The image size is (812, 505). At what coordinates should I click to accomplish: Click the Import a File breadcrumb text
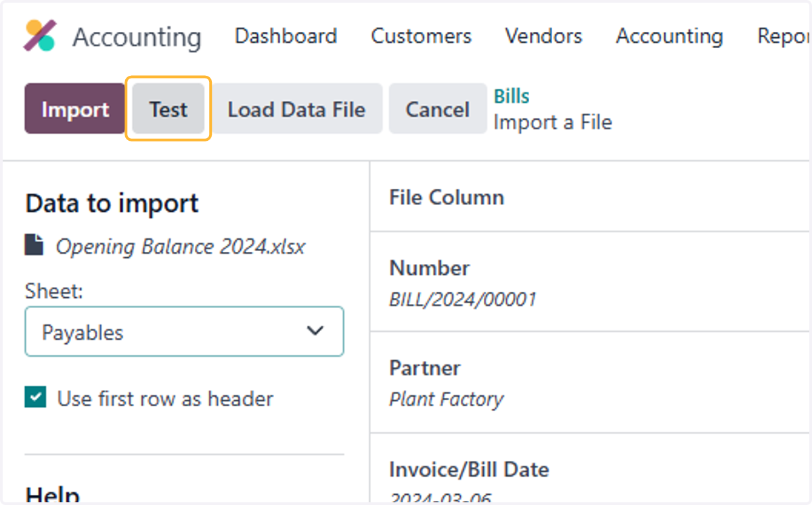pyautogui.click(x=553, y=123)
